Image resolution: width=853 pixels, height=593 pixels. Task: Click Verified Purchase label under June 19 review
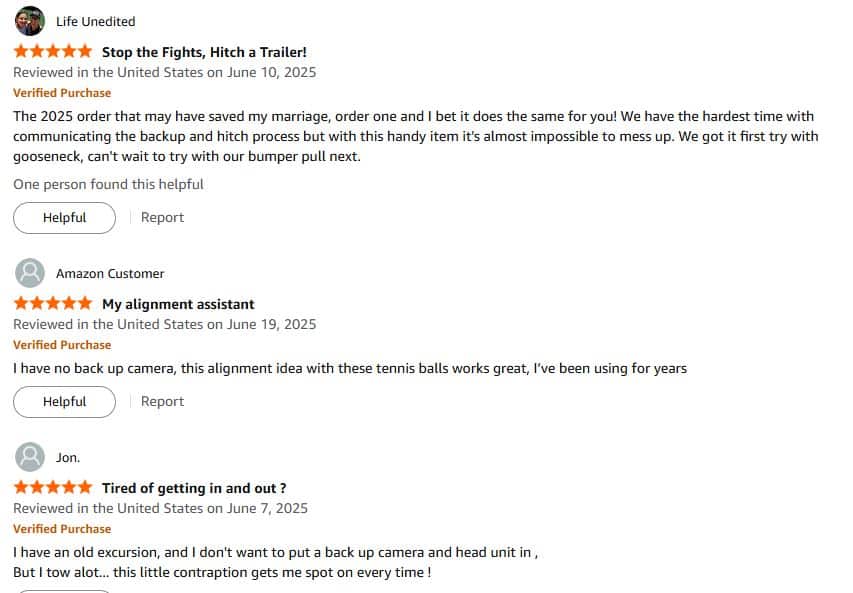point(62,345)
